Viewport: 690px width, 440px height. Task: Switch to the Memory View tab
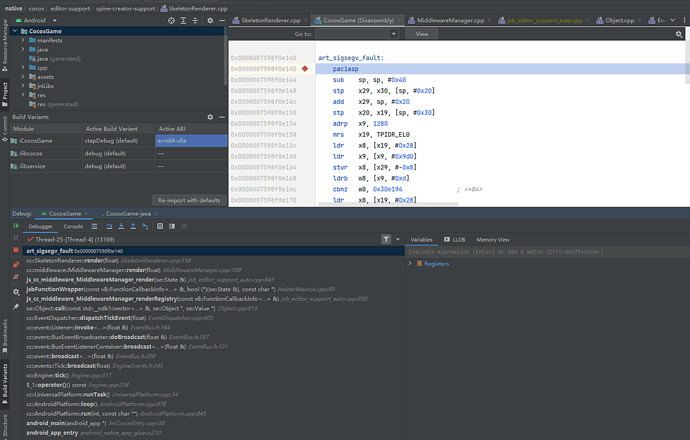tap(492, 240)
